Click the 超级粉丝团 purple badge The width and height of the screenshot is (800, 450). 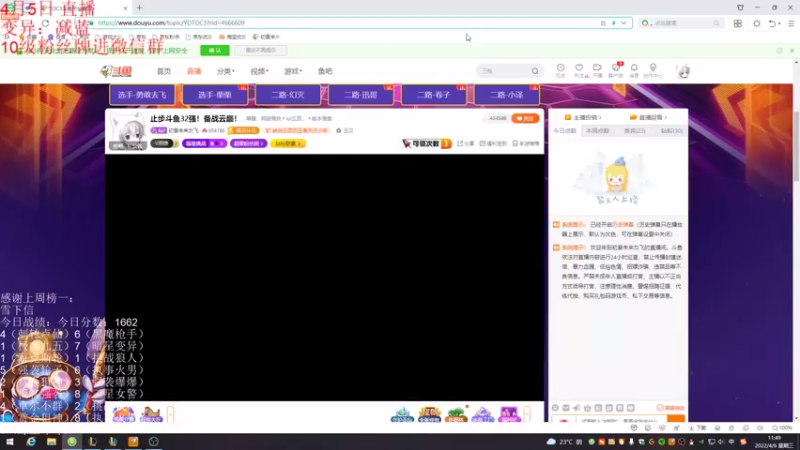248,144
